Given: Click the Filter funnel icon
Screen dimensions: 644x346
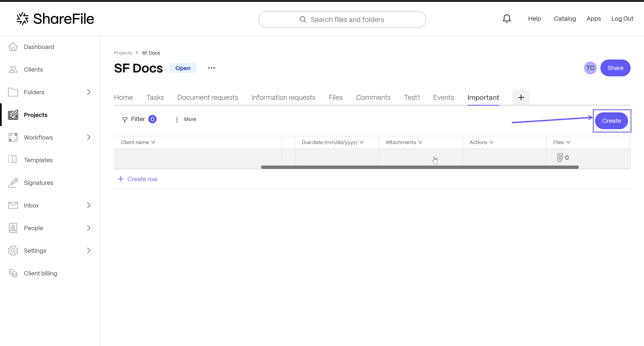Looking at the screenshot, I should 125,119.
